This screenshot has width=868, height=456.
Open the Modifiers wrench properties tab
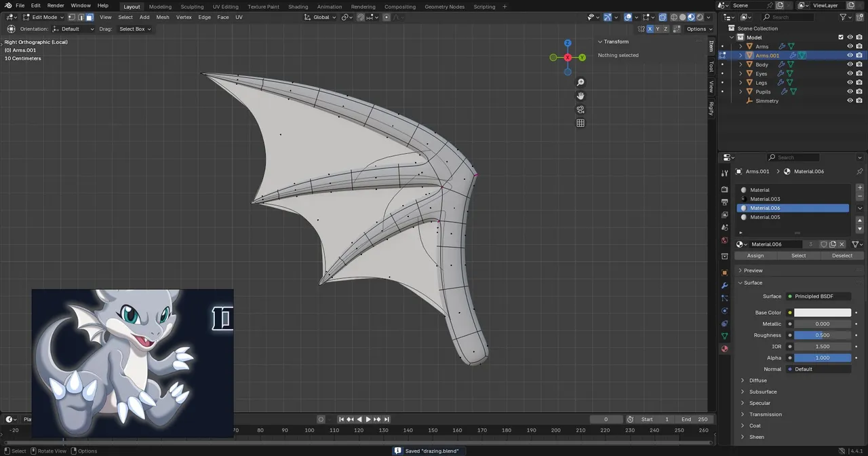724,286
